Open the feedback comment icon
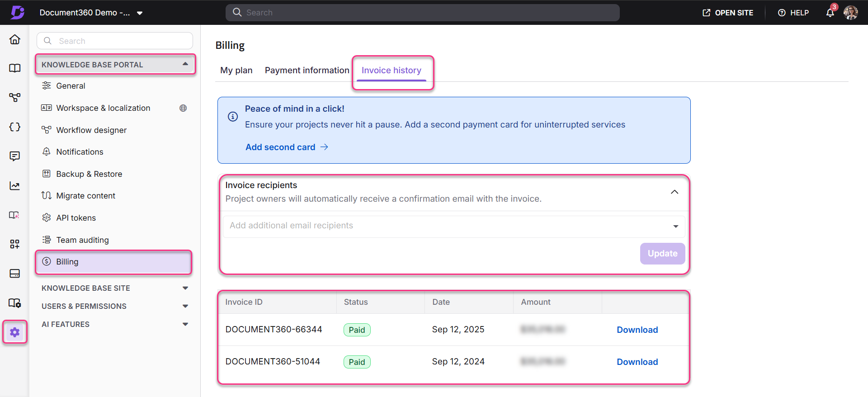The image size is (868, 397). pos(15,156)
